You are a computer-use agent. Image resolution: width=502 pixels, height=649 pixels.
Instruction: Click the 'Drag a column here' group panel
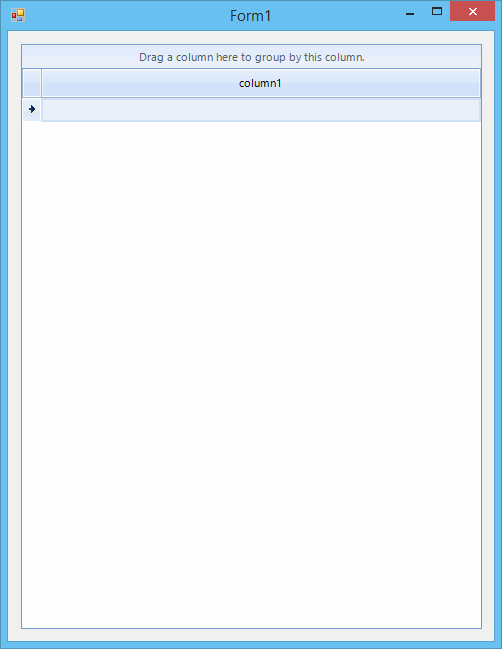click(x=252, y=57)
